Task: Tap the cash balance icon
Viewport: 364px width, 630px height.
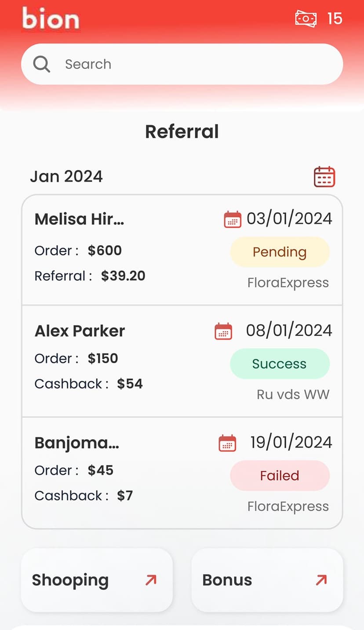Action: pos(306,18)
